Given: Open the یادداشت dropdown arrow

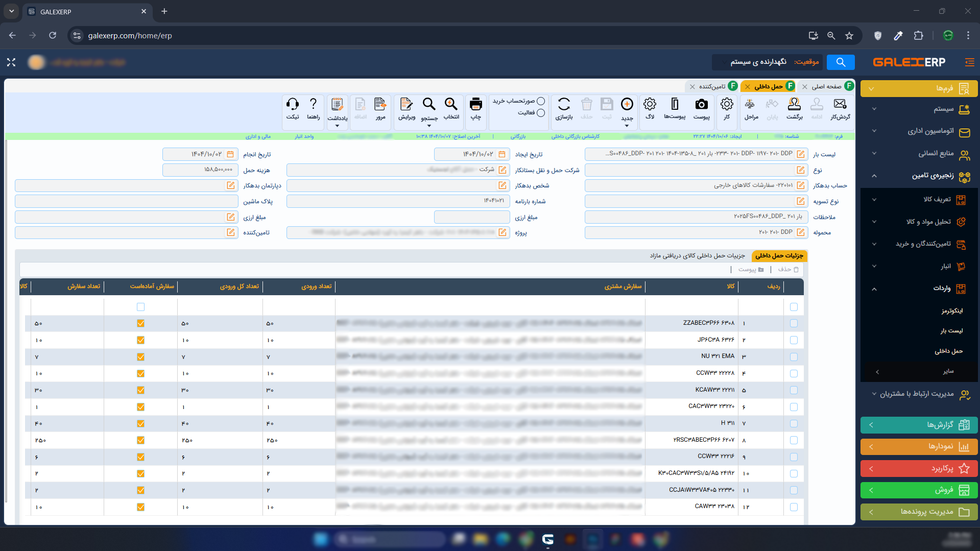Looking at the screenshot, I should click(x=337, y=126).
